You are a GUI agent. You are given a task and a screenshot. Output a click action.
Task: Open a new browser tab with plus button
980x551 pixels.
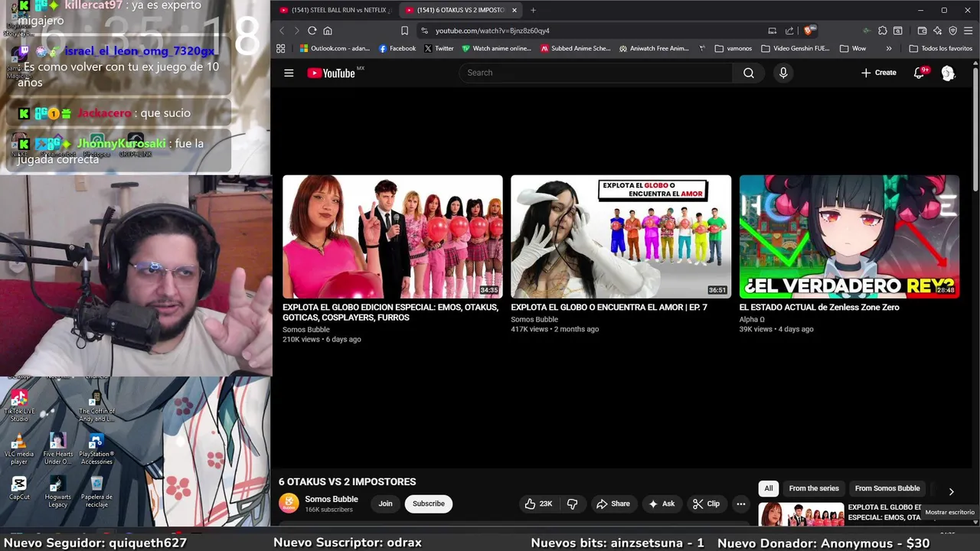[533, 10]
